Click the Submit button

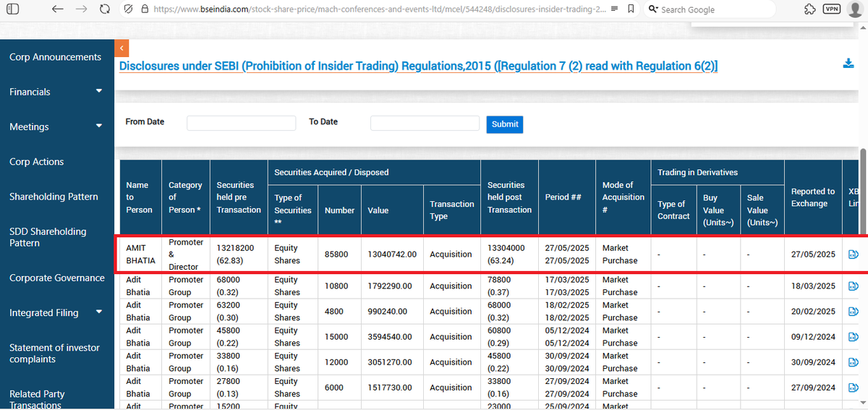pos(505,124)
